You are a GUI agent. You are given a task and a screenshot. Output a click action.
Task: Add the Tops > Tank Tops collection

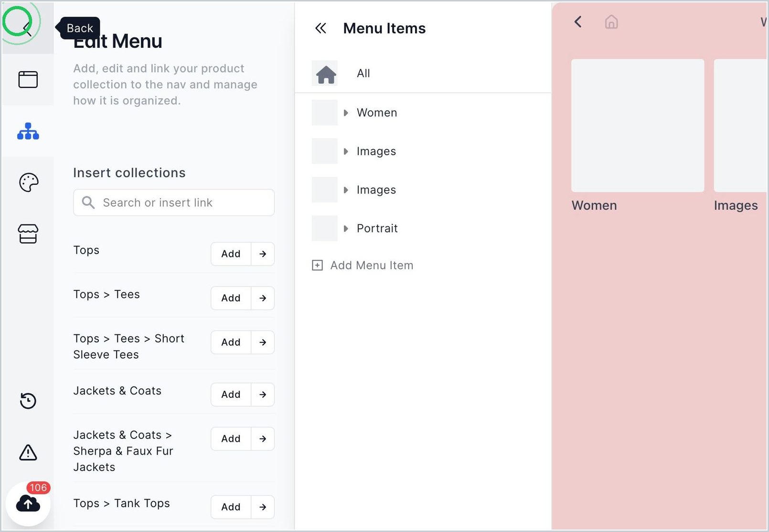click(231, 507)
